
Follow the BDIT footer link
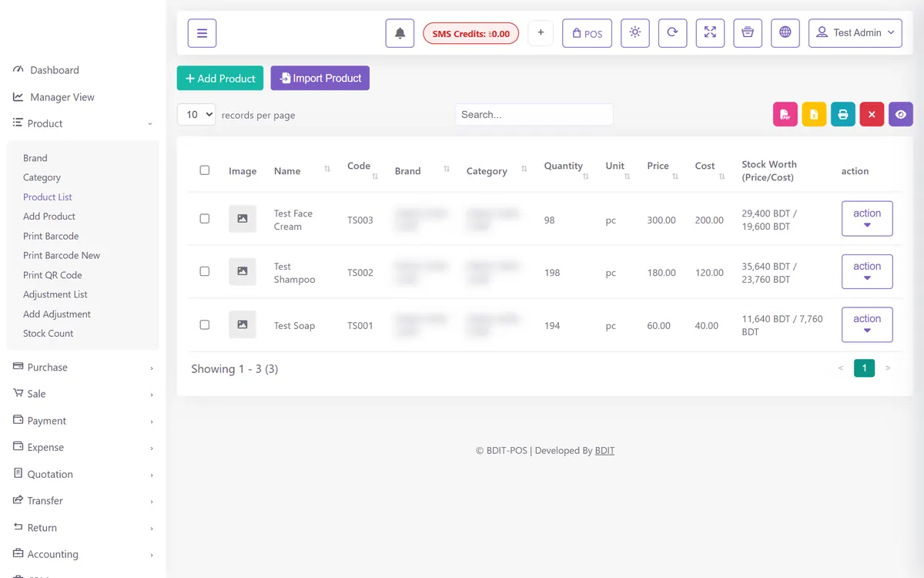604,451
